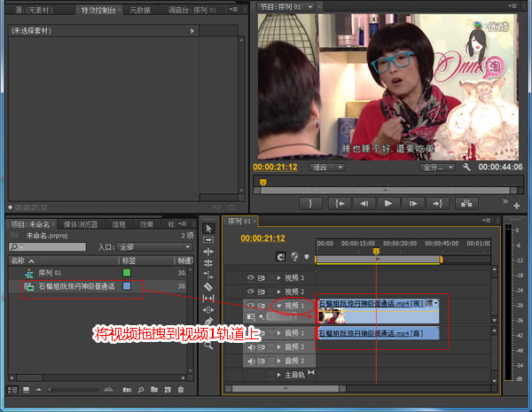
Task: Open the 节目: 序列 01 dropdown arrow
Action: tap(310, 7)
